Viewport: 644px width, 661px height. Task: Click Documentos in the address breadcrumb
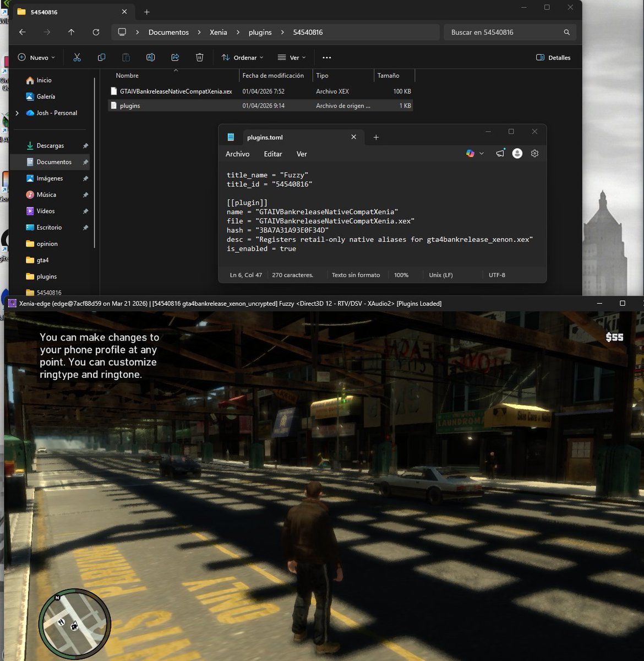tap(168, 32)
